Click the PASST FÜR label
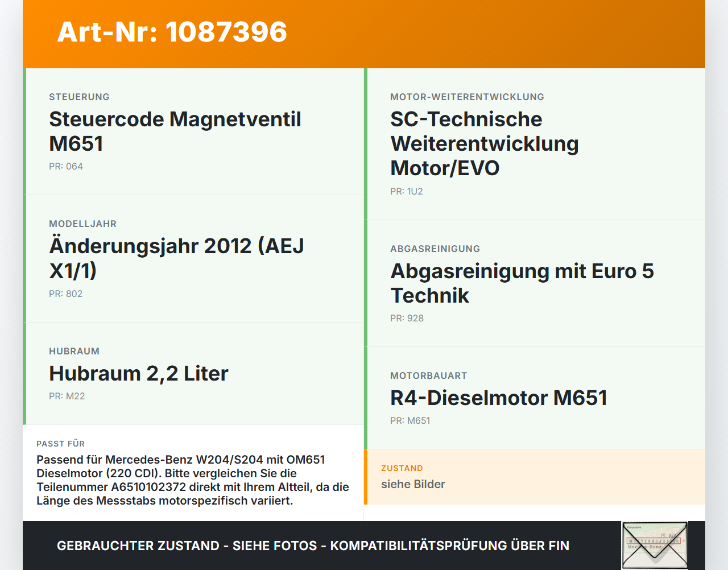This screenshot has width=728, height=570. pos(61,444)
